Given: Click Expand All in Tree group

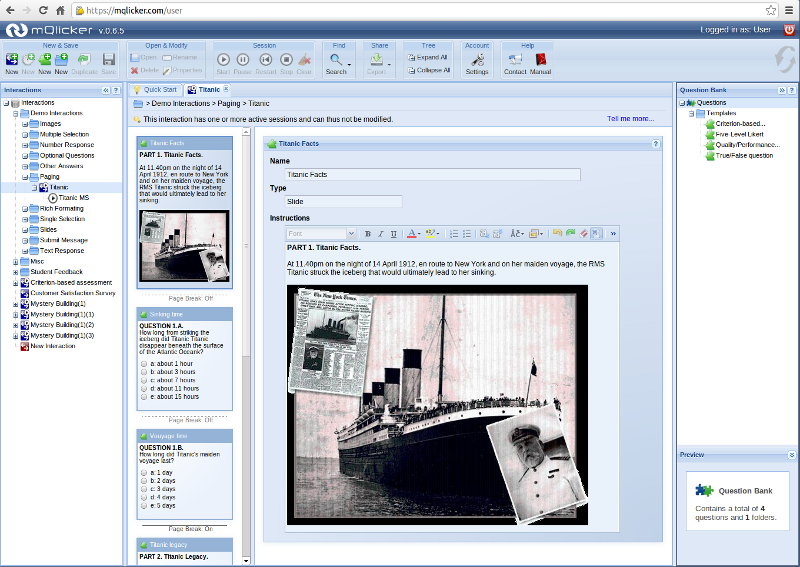Looking at the screenshot, I should [x=428, y=58].
